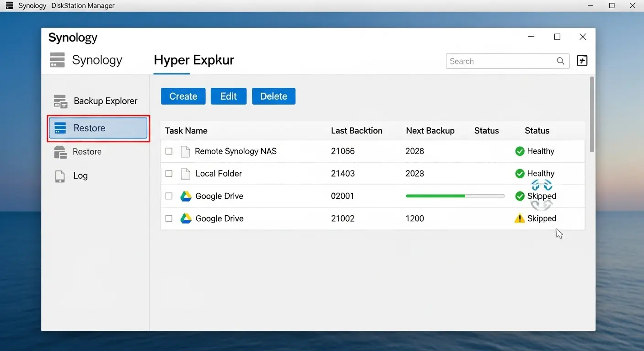The height and width of the screenshot is (351, 644).
Task: Click the green check icon for Remote Synology NAS
Action: pyautogui.click(x=520, y=151)
